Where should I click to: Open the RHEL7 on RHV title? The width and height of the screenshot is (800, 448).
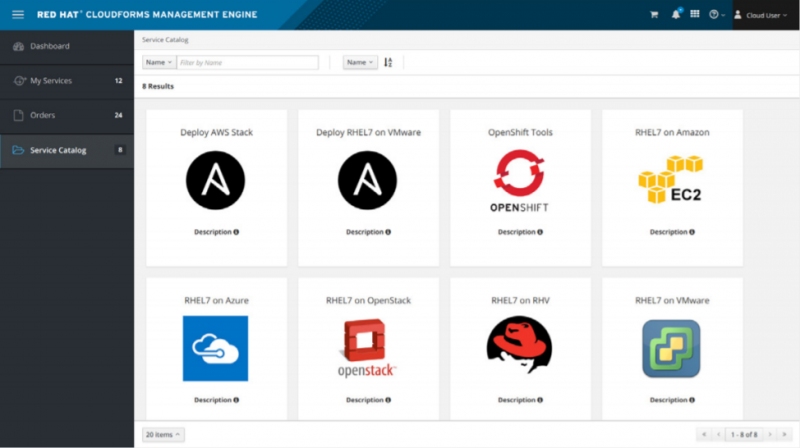(520, 301)
